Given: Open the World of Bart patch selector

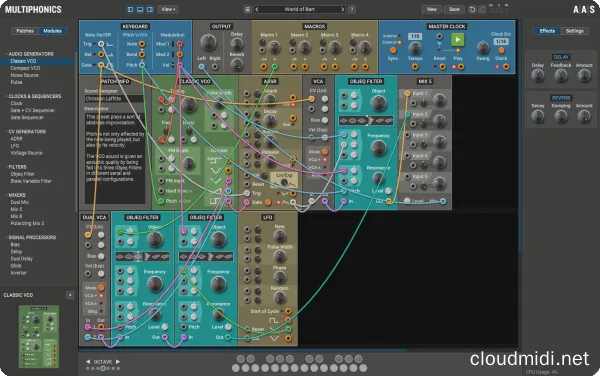Looking at the screenshot, I should tap(299, 9).
